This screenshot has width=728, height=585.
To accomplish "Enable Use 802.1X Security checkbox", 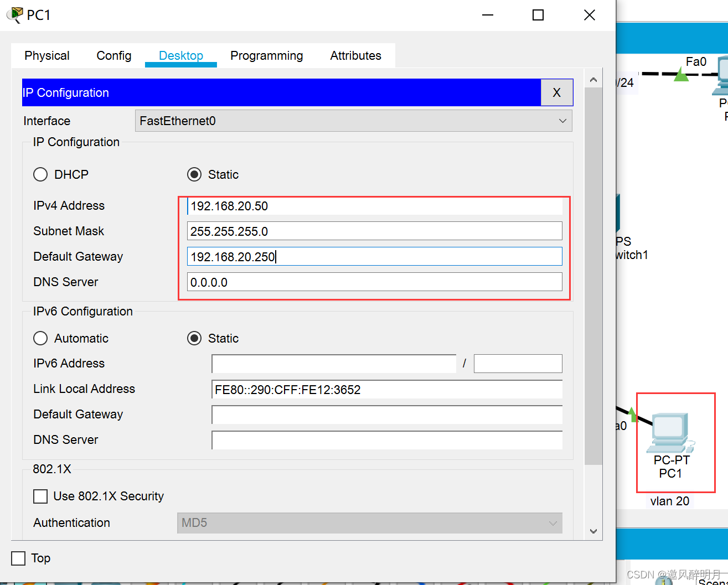I will tap(40, 496).
